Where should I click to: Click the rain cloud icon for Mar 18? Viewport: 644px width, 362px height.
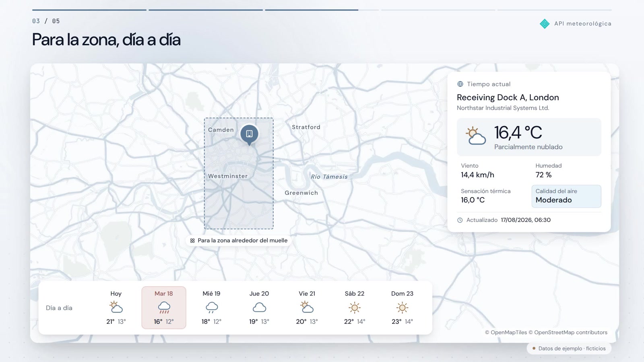click(x=164, y=307)
